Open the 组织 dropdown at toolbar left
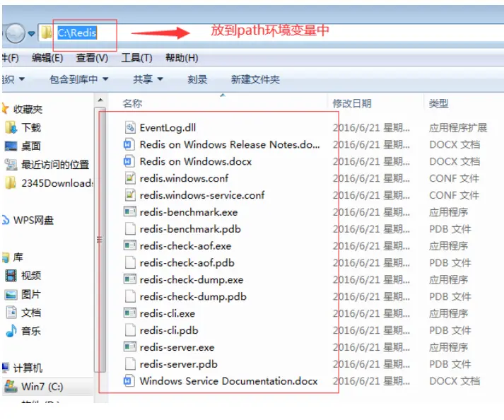The height and width of the screenshot is (420, 504). pos(13,78)
